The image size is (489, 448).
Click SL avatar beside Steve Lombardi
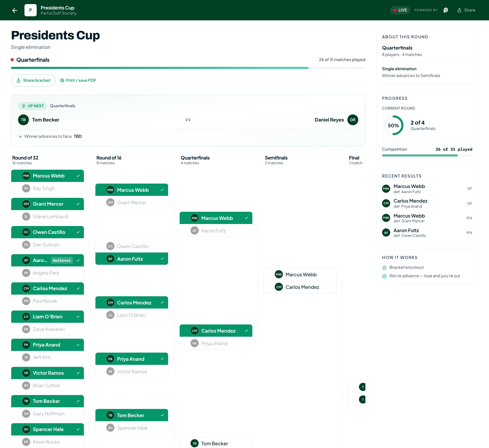click(x=26, y=217)
